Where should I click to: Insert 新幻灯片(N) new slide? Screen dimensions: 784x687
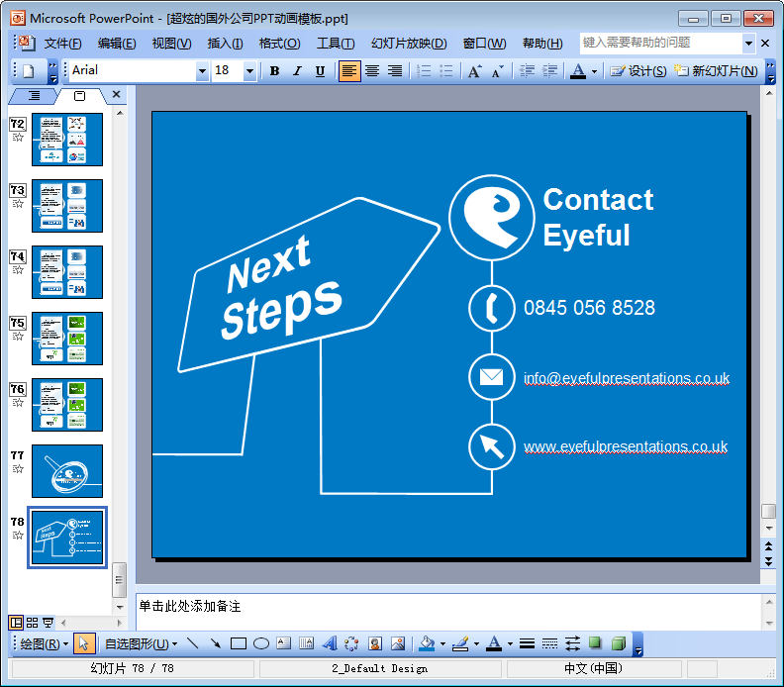(716, 71)
